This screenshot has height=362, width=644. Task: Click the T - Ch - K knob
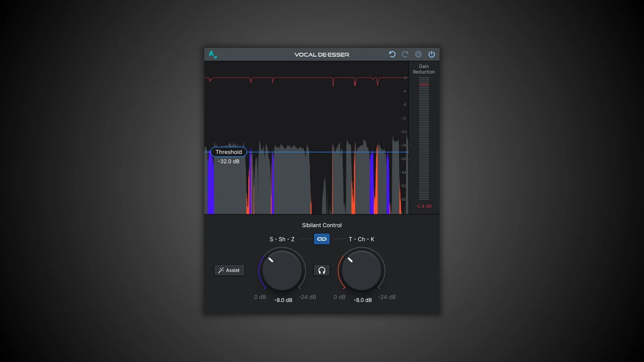point(362,270)
